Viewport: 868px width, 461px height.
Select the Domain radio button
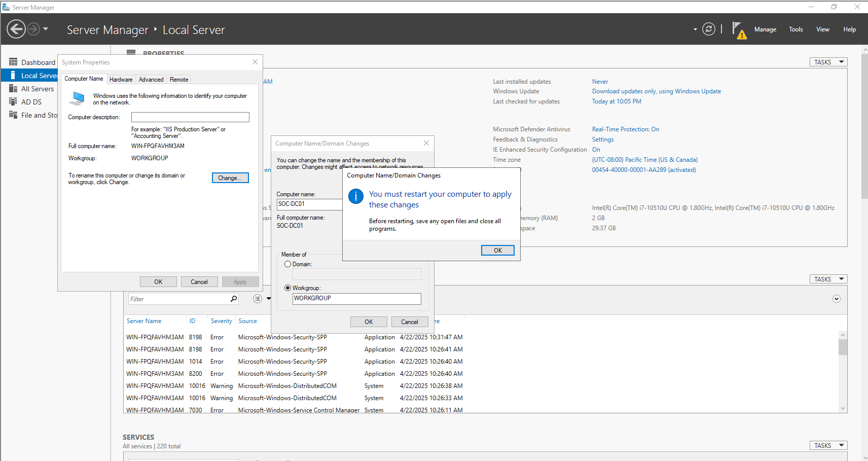(x=288, y=264)
